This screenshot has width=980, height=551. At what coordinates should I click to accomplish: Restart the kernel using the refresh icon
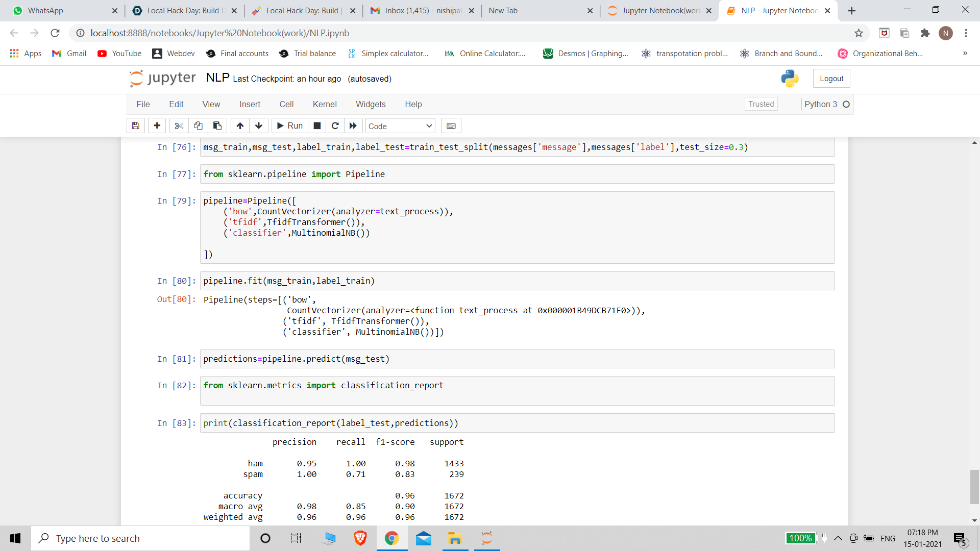pos(335,126)
